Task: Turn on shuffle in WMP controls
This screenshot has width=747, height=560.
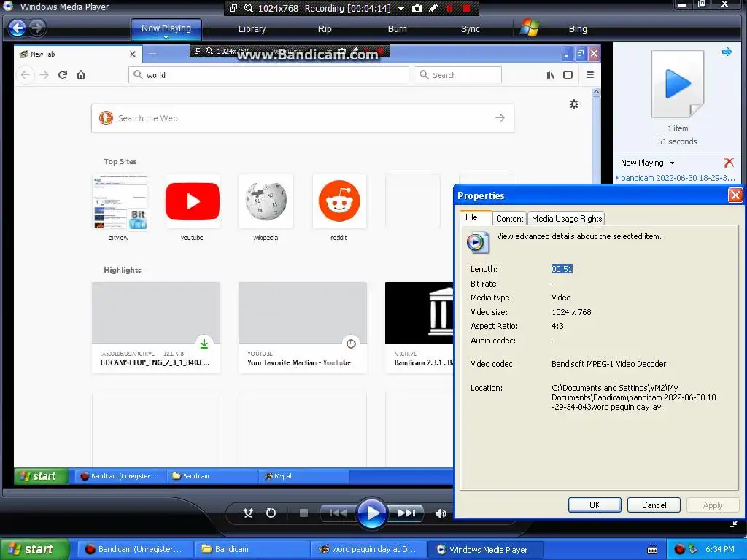Action: (248, 513)
